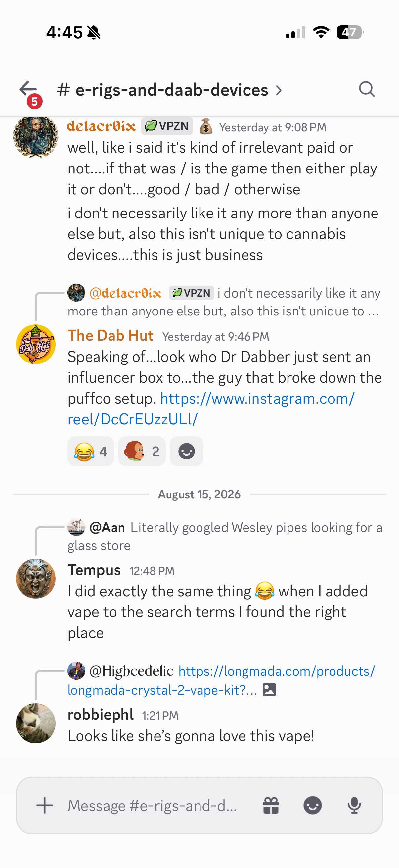The width and height of the screenshot is (399, 868).
Task: Open channel search magnifier icon
Action: [366, 89]
